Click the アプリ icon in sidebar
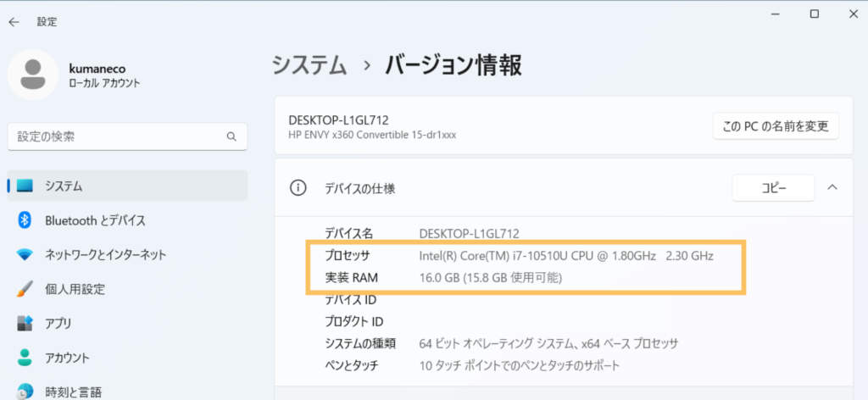The height and width of the screenshot is (400, 868). 25,323
